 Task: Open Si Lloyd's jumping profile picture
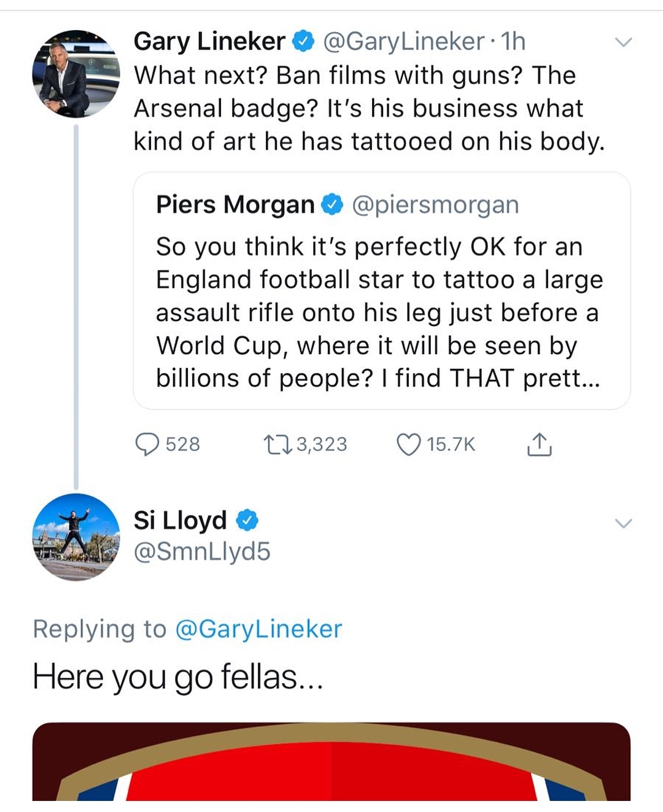76,537
